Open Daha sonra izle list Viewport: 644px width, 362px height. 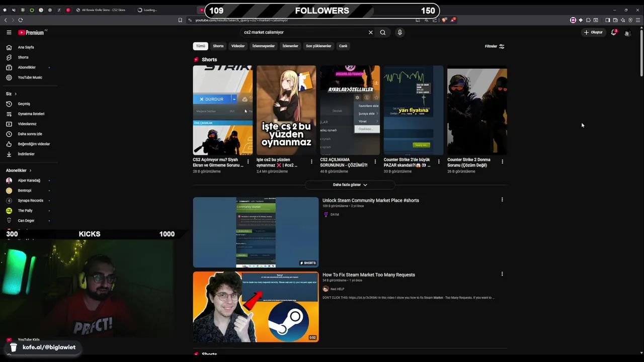30,134
